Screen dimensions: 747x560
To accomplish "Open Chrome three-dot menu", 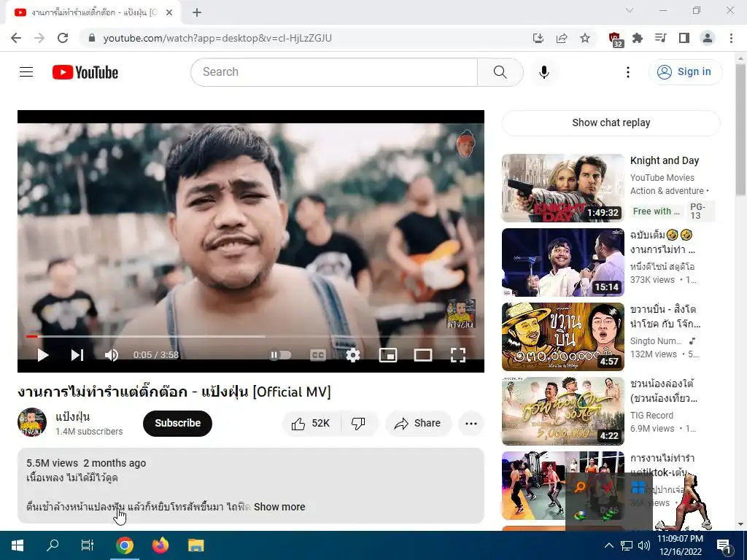I will point(731,38).
